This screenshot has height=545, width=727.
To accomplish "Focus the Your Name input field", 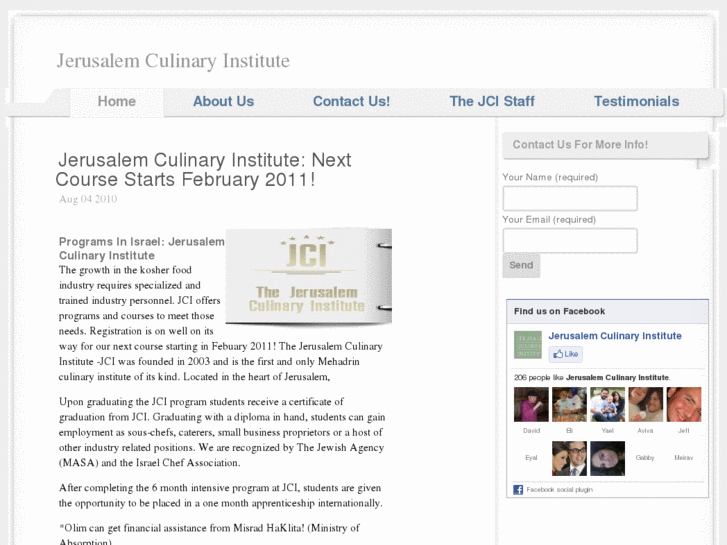I will [570, 199].
